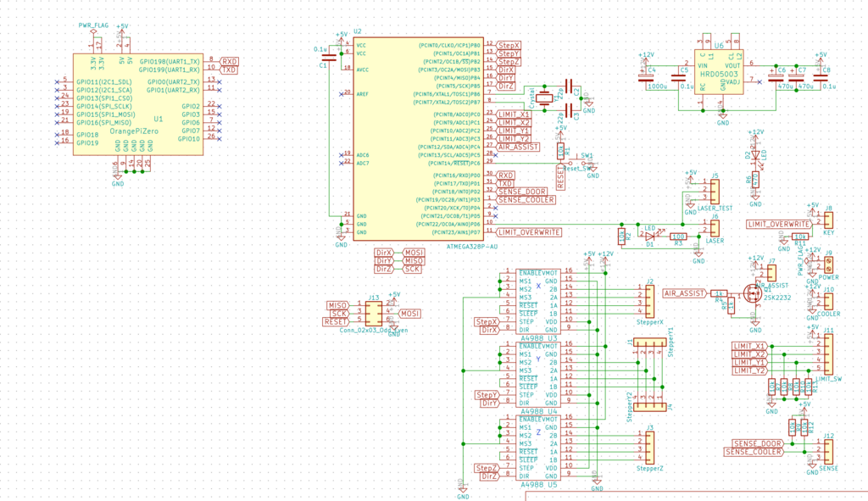Select the ATMEGA328P-AU microcontroller symbol
This screenshot has height=501, width=868.
click(418, 140)
